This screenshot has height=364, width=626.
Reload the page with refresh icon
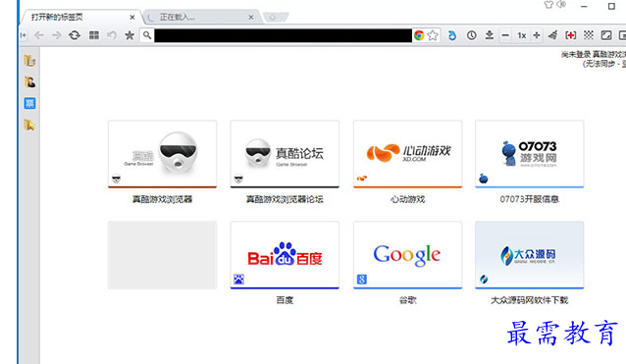click(x=75, y=35)
